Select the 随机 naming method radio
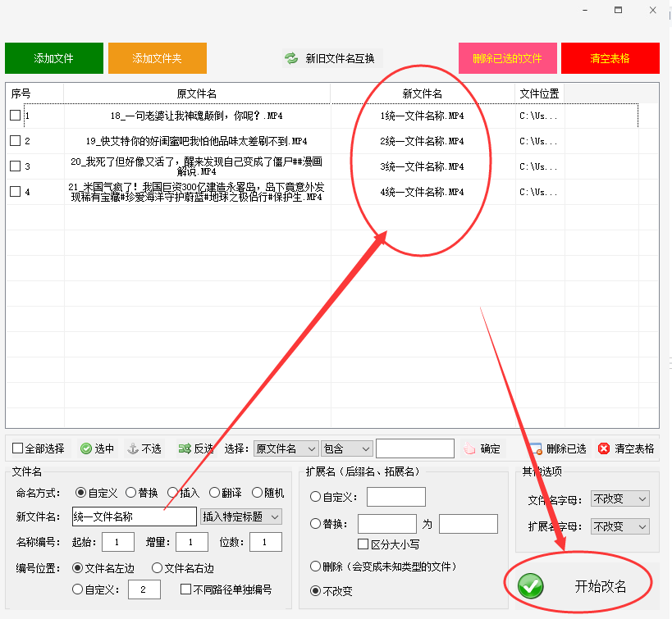Viewport: 672px width, 619px height. 257,493
